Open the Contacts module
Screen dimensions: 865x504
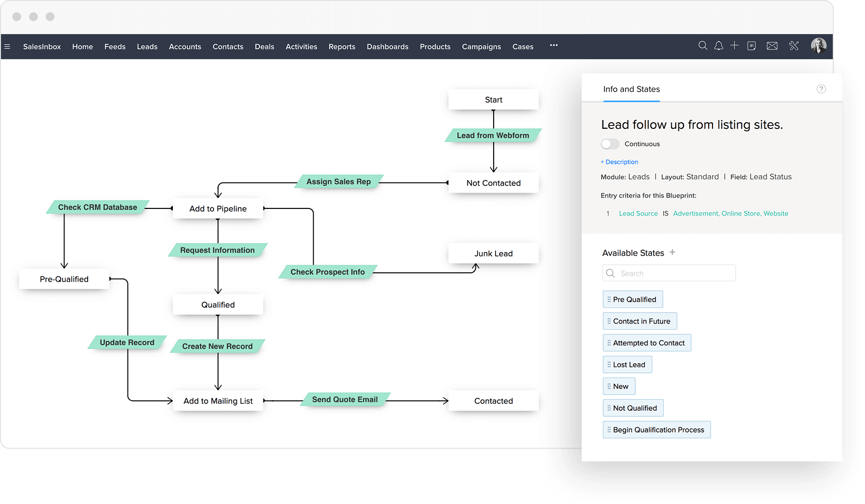228,46
